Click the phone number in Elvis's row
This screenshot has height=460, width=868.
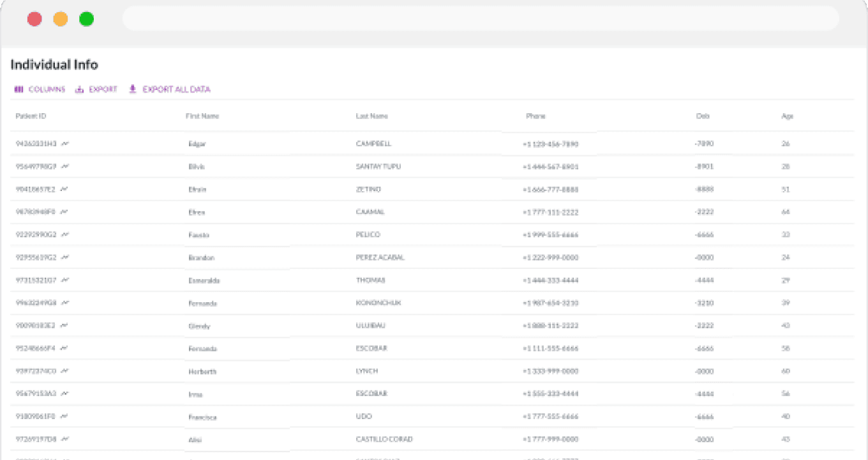tap(550, 167)
